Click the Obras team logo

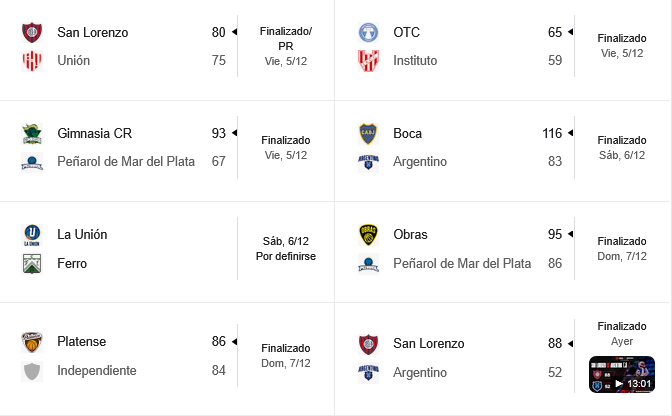368,235
